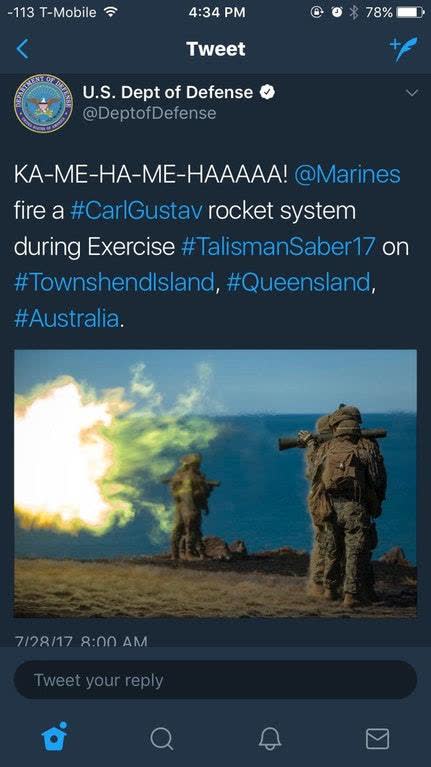Open the #Australia hashtag

pos(67,319)
